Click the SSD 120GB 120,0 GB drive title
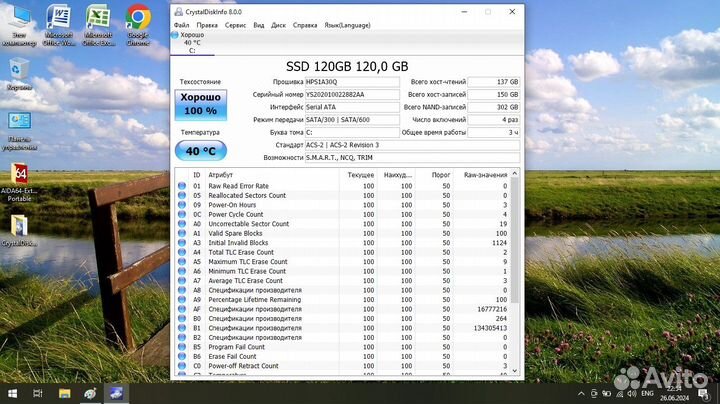Image resolution: width=720 pixels, height=404 pixels. point(347,67)
